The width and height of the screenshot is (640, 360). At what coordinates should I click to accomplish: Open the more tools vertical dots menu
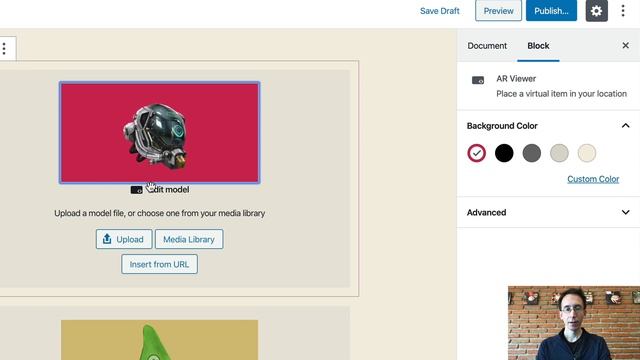[x=623, y=11]
